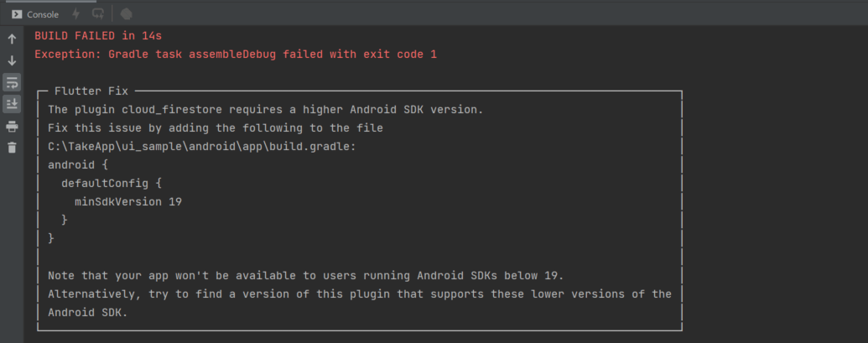Switch to the Console tab

(x=35, y=14)
